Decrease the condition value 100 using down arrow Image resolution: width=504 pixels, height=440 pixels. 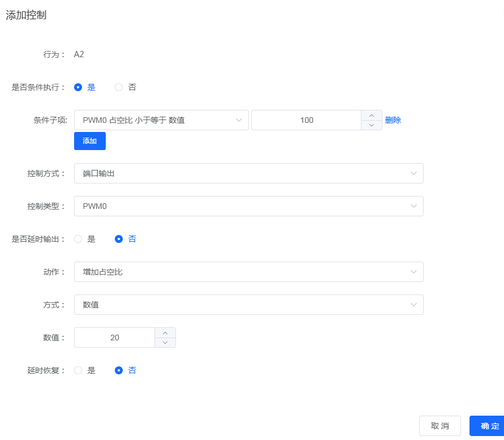coord(372,125)
